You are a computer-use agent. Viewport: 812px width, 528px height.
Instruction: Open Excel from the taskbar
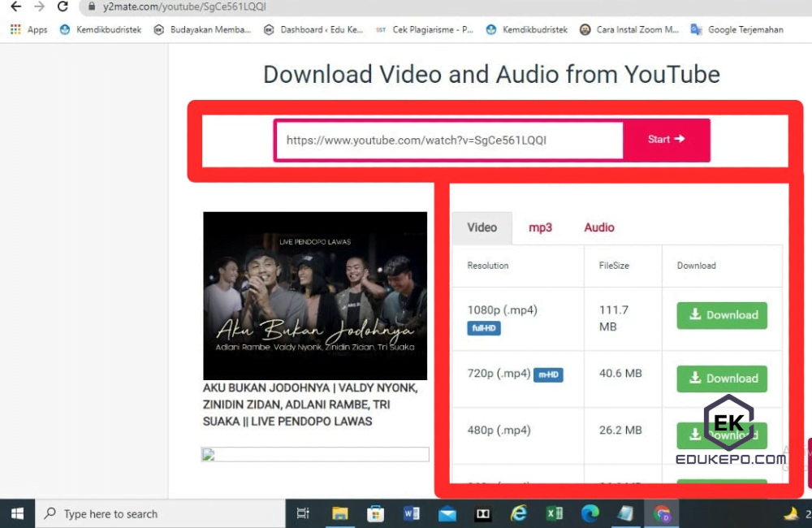click(555, 513)
